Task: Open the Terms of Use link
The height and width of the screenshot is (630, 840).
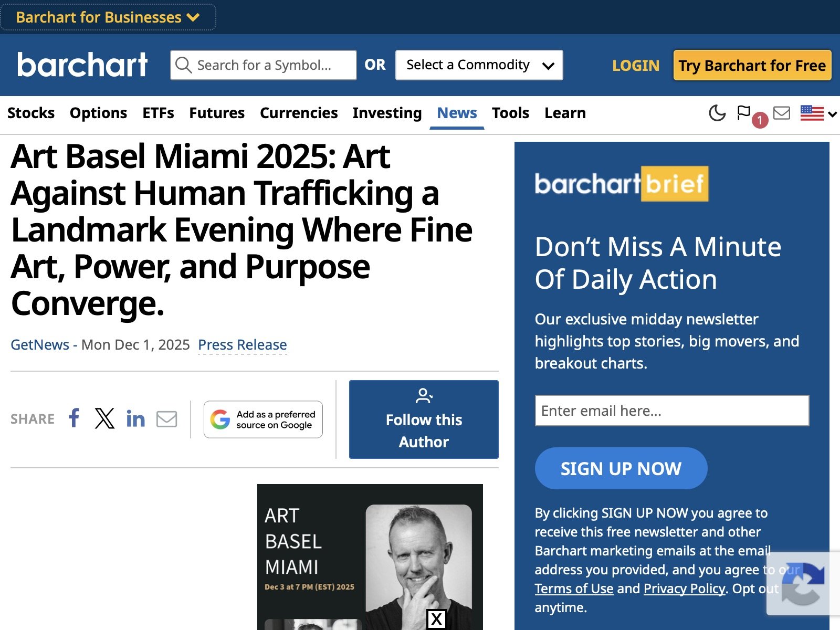Action: pos(574,589)
